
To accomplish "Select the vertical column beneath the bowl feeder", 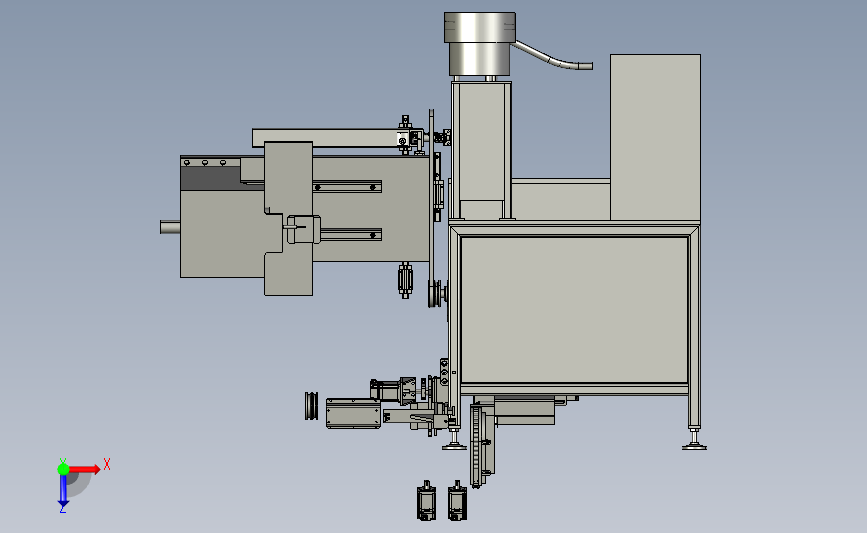I will 481,149.
